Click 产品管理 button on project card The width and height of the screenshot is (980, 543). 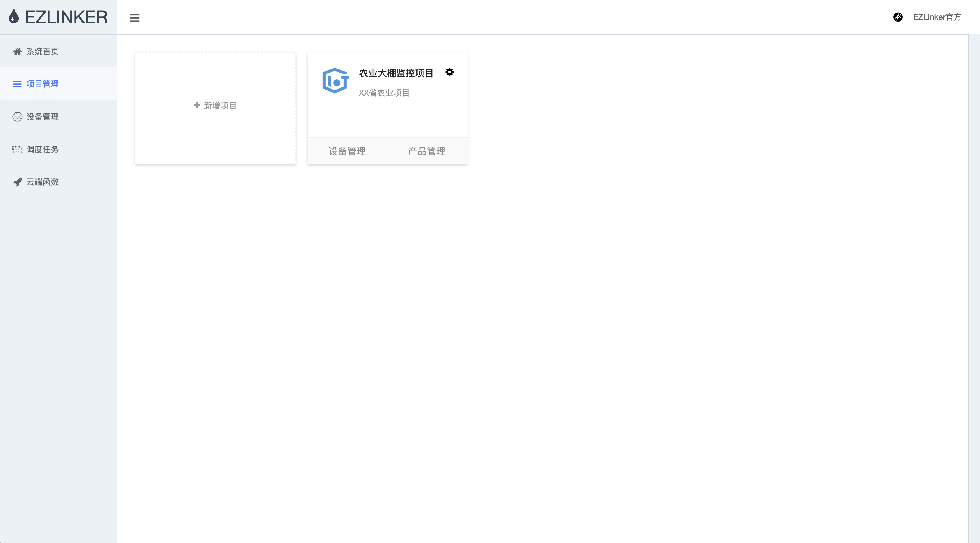click(427, 151)
